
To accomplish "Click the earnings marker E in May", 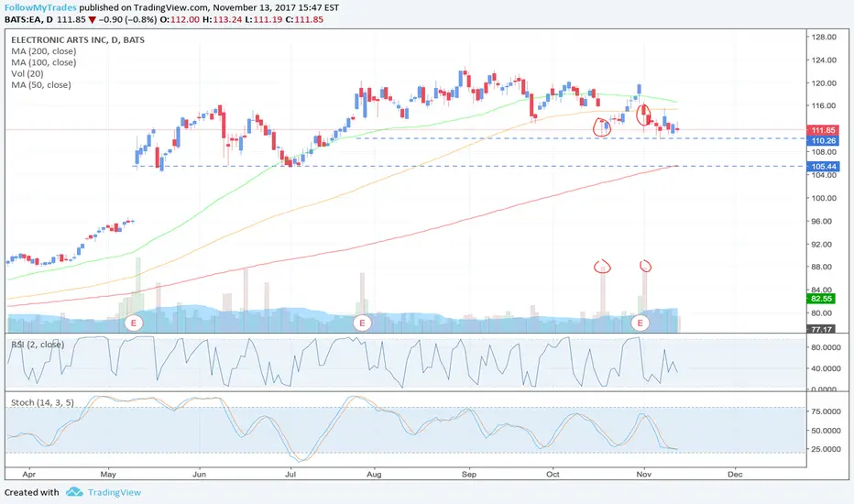I will (x=134, y=323).
